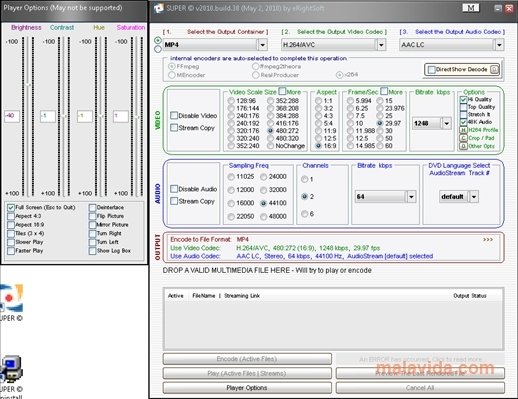The height and width of the screenshot is (399, 518).
Task: Select 6 audio channels
Action: coord(304,214)
